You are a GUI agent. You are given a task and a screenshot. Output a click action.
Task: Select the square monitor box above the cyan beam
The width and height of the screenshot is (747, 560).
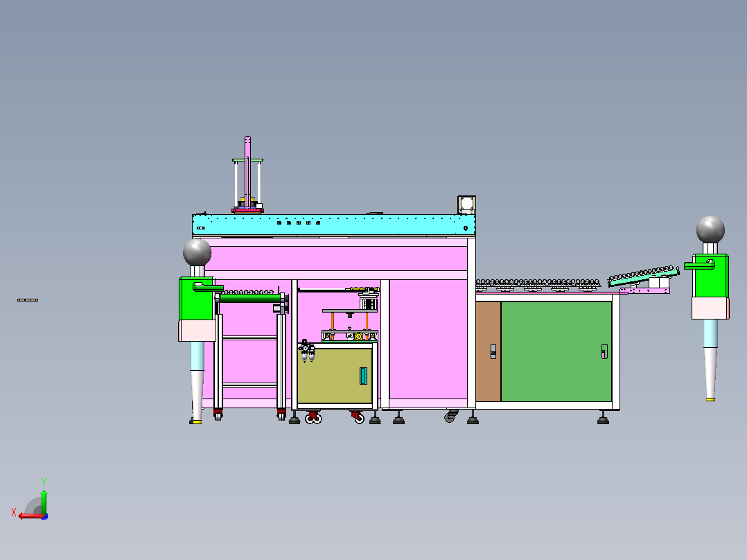(x=466, y=205)
